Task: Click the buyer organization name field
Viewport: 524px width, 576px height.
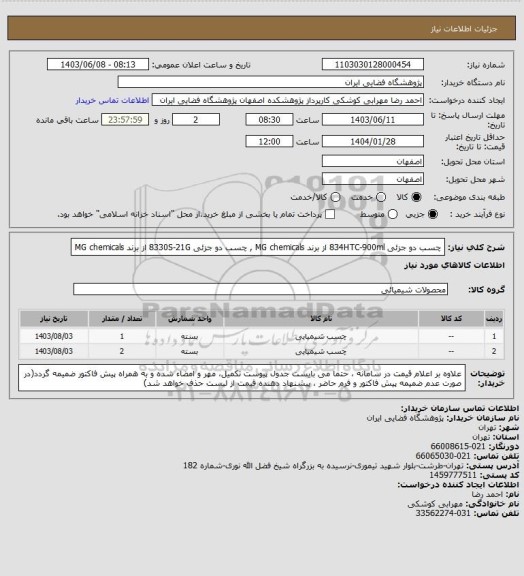Action: (270, 82)
